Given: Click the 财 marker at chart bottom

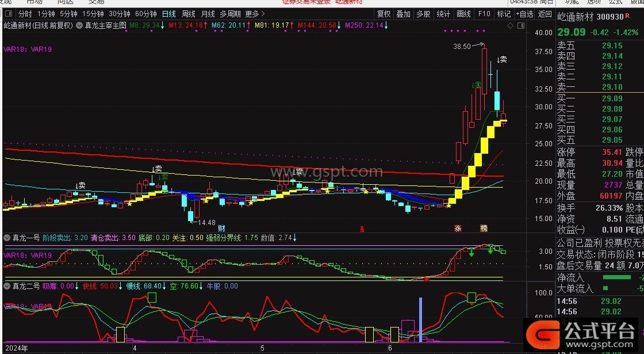Looking at the screenshot, I should click(222, 229).
